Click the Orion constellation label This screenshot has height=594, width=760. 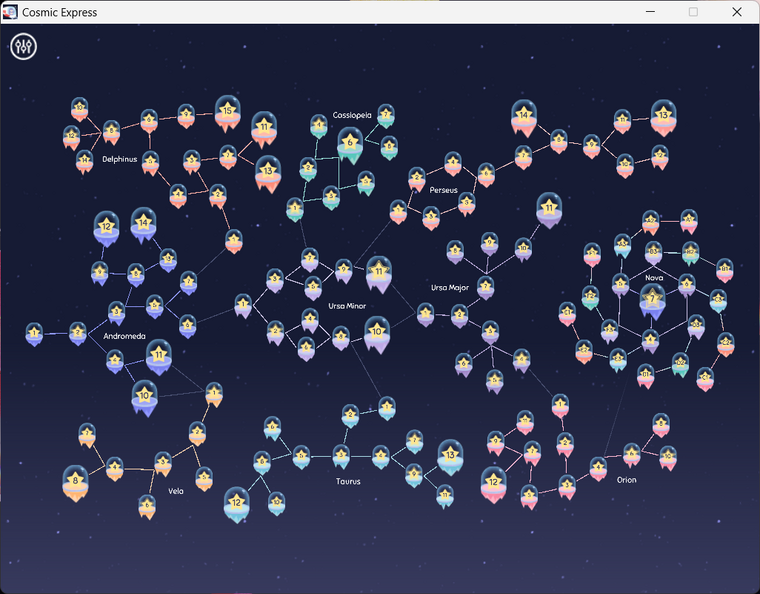pyautogui.click(x=626, y=480)
